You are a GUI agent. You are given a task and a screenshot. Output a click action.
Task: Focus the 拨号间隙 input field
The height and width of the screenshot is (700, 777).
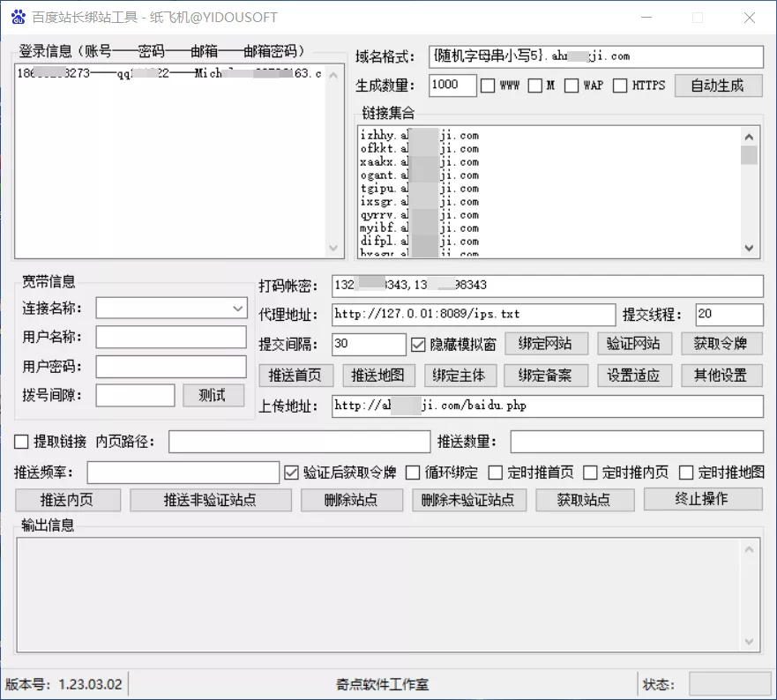pos(135,395)
